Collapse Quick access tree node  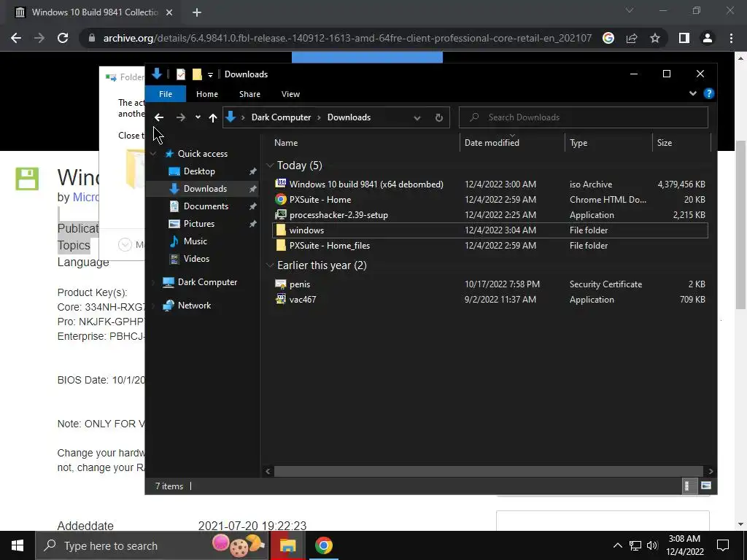coord(153,154)
